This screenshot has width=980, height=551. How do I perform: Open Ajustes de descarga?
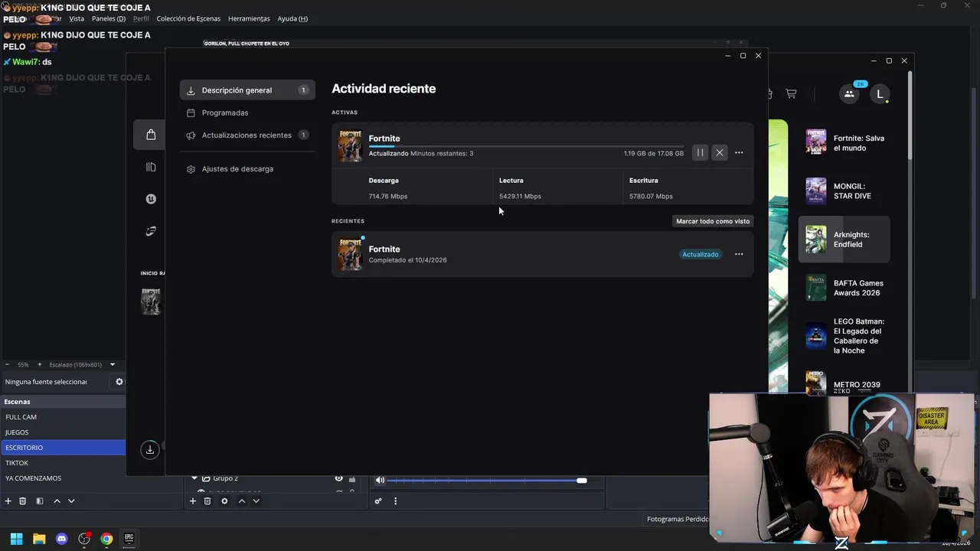pyautogui.click(x=237, y=169)
